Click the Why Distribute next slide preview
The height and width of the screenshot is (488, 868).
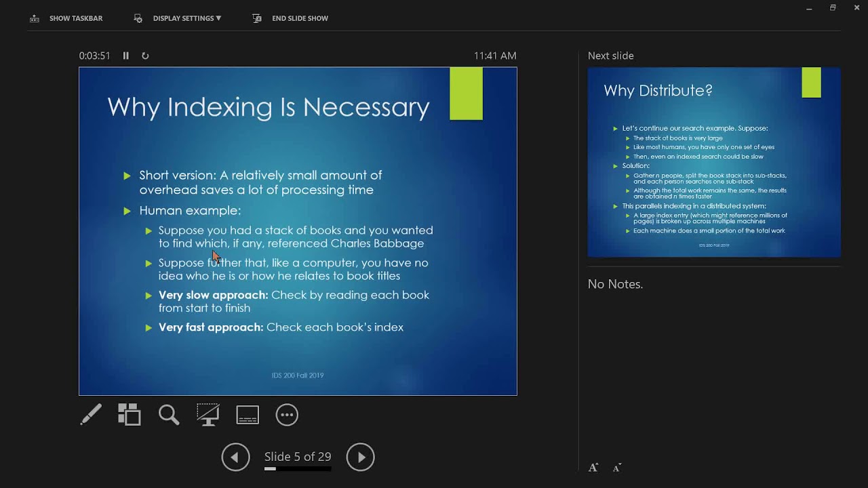[714, 162]
